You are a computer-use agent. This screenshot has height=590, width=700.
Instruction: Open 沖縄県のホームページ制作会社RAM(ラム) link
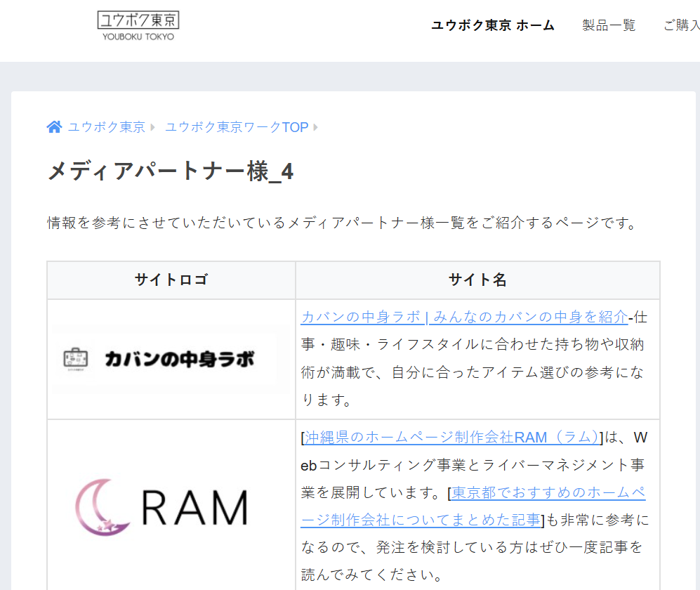(x=451, y=438)
